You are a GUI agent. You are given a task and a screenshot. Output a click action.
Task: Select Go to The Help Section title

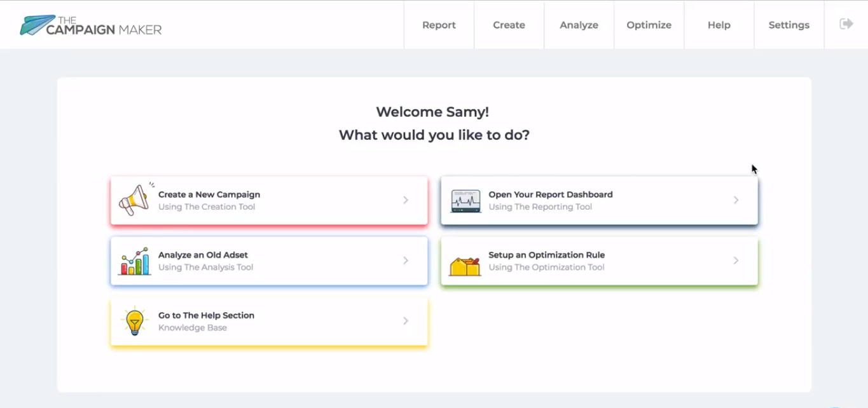click(x=206, y=315)
